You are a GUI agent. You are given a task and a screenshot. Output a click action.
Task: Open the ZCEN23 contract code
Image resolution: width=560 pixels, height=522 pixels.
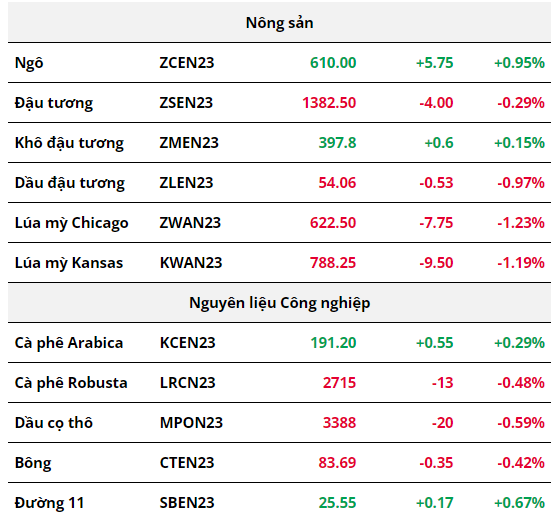(x=186, y=63)
